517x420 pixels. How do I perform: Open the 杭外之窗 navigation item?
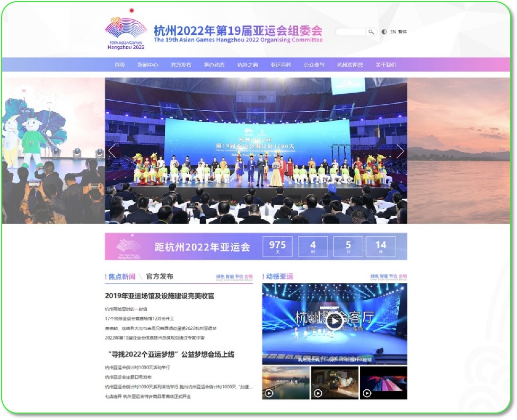(x=248, y=65)
